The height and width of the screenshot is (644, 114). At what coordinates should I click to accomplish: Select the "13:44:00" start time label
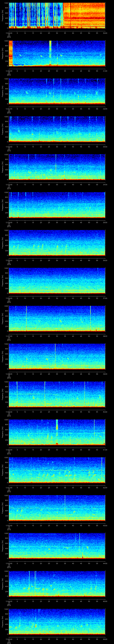pos(9,601)
